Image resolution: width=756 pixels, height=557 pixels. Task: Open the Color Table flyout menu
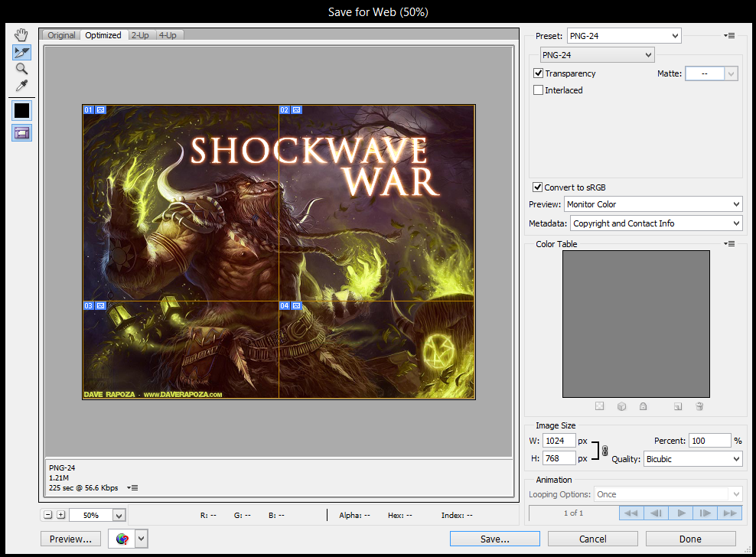(729, 243)
